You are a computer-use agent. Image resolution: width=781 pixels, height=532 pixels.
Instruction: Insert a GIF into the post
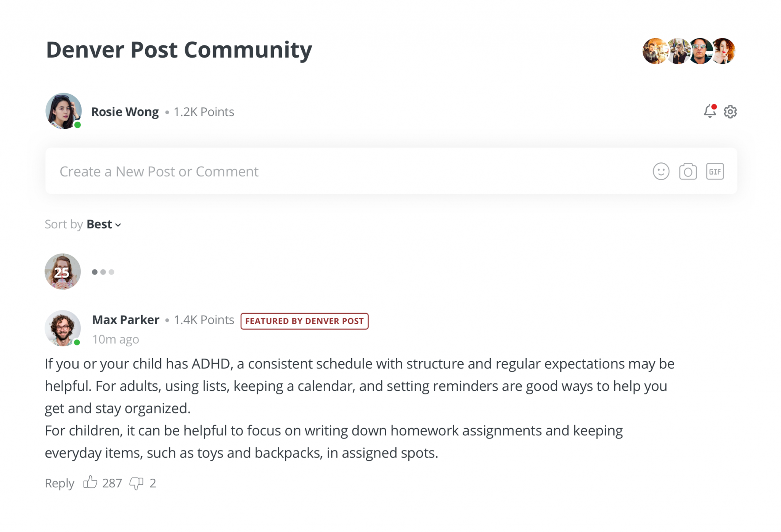715,171
